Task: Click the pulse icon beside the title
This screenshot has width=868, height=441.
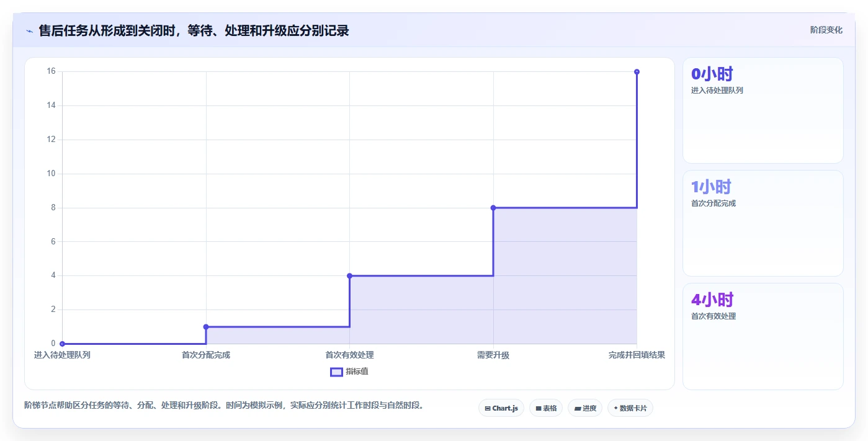Action: pyautogui.click(x=29, y=30)
